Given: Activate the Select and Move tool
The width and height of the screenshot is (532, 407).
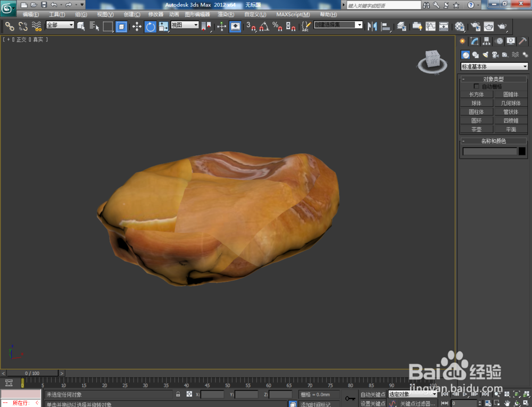Looking at the screenshot, I should (137, 27).
